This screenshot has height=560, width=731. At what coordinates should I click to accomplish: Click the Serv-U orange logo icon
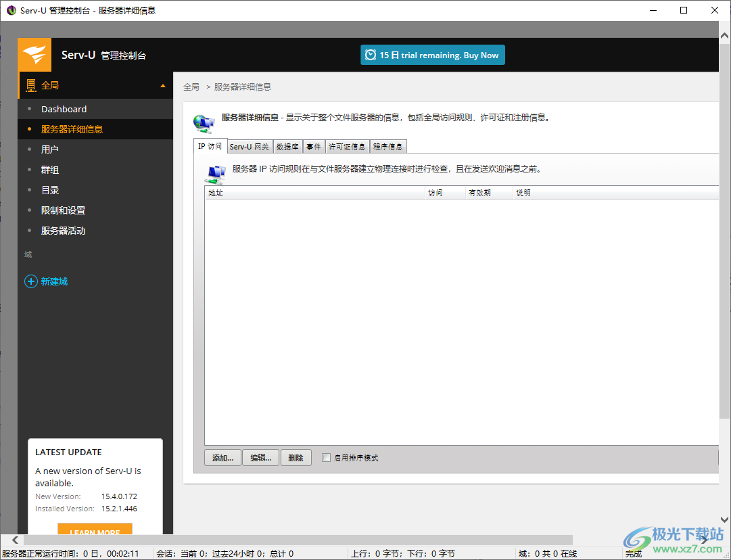34,55
